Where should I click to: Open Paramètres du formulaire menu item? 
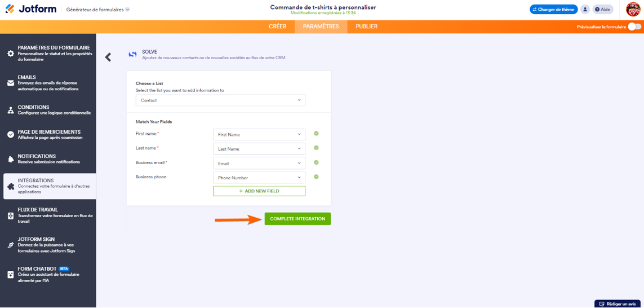[50, 54]
